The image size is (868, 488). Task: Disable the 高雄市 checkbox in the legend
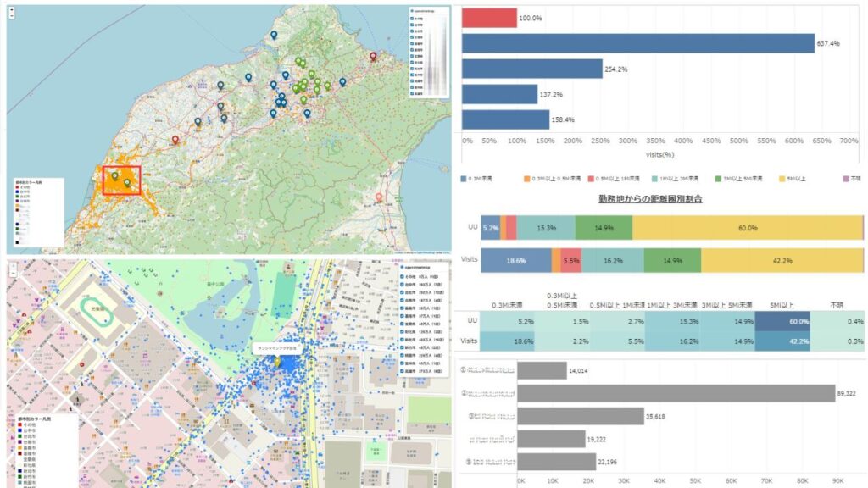(x=403, y=369)
